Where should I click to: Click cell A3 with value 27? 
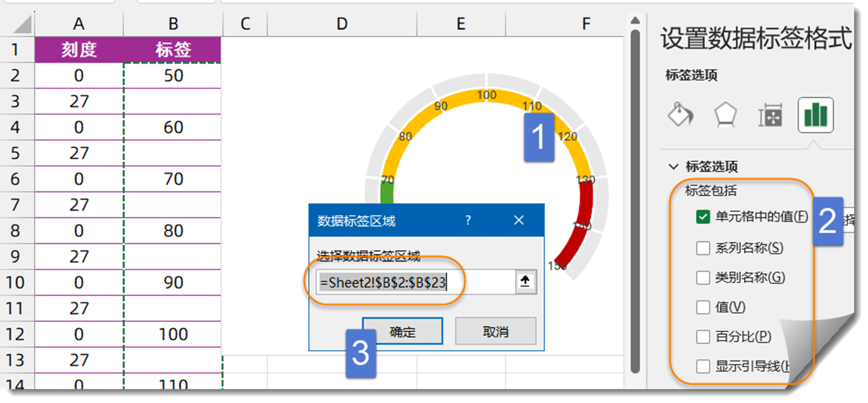[79, 102]
